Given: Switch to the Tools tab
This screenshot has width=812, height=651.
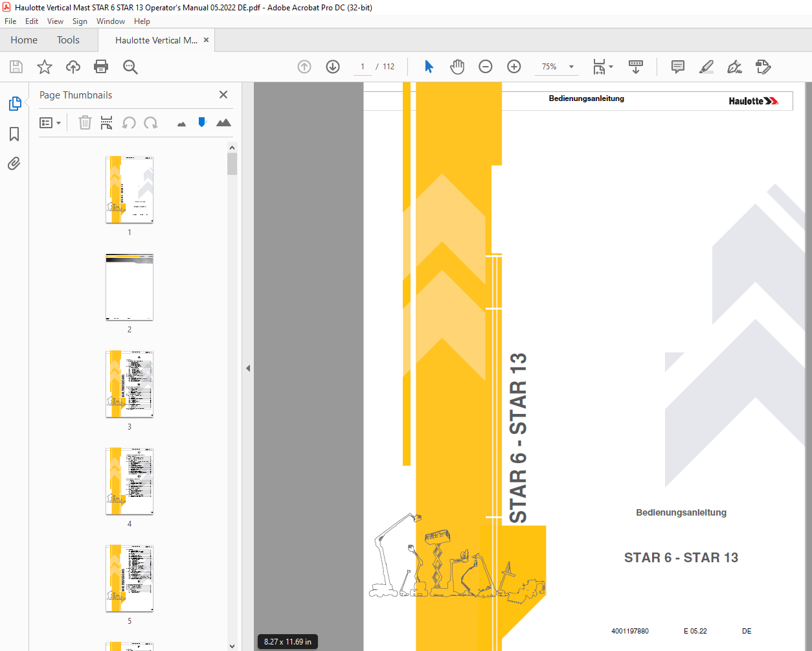Looking at the screenshot, I should (x=68, y=40).
